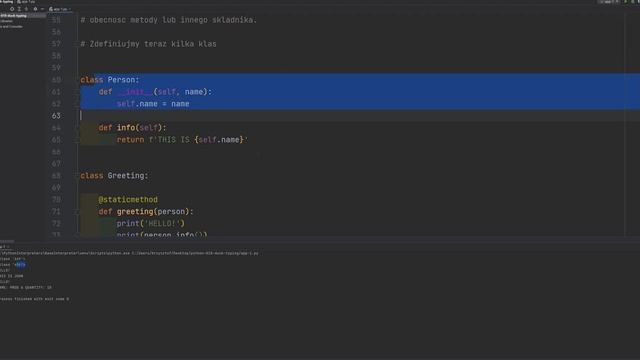The height and width of the screenshot is (360, 640).
Task: Click the 'class Greeting:' declaration
Action: tap(114, 176)
